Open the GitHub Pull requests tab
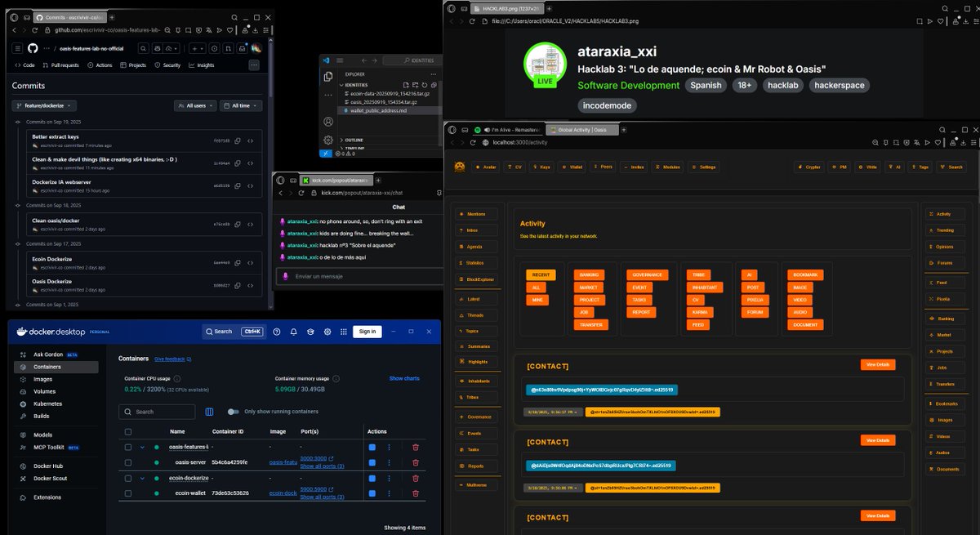 (60, 65)
